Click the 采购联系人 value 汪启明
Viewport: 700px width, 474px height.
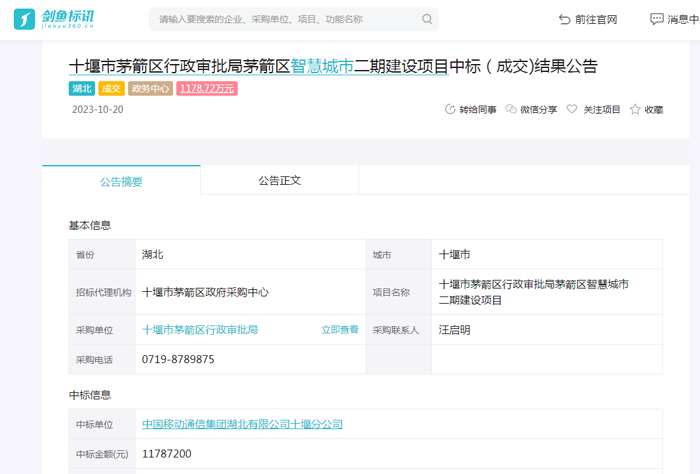pyautogui.click(x=454, y=330)
